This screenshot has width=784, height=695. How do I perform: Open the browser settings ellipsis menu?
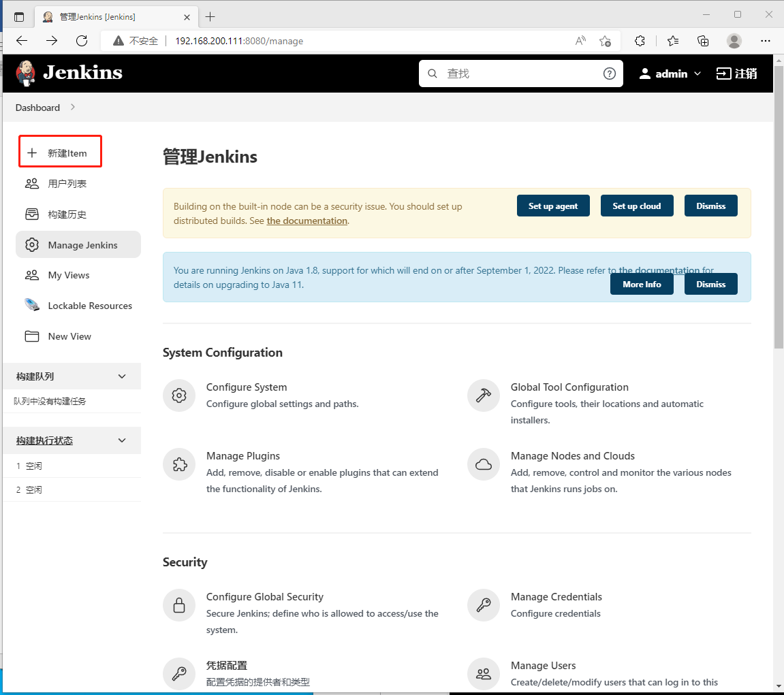765,41
